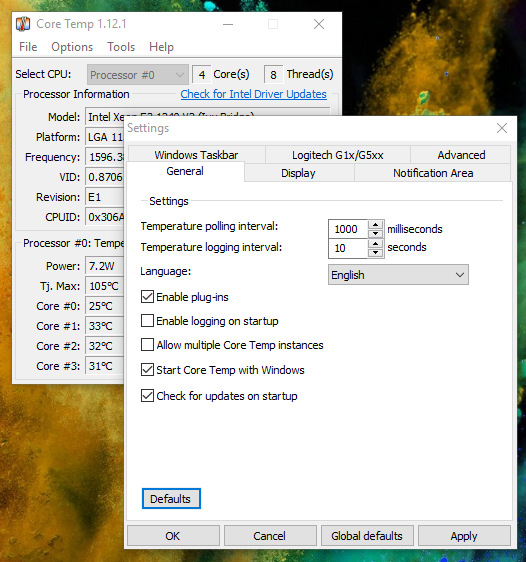Screen dimensions: 526x562
Task: Close the Core Temp main window
Action: [x=319, y=24]
